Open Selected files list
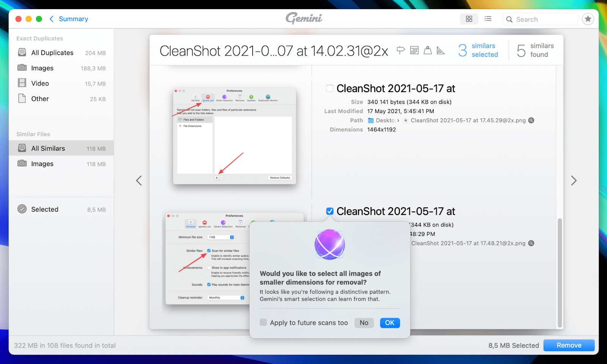This screenshot has height=364, width=607. click(x=61, y=209)
